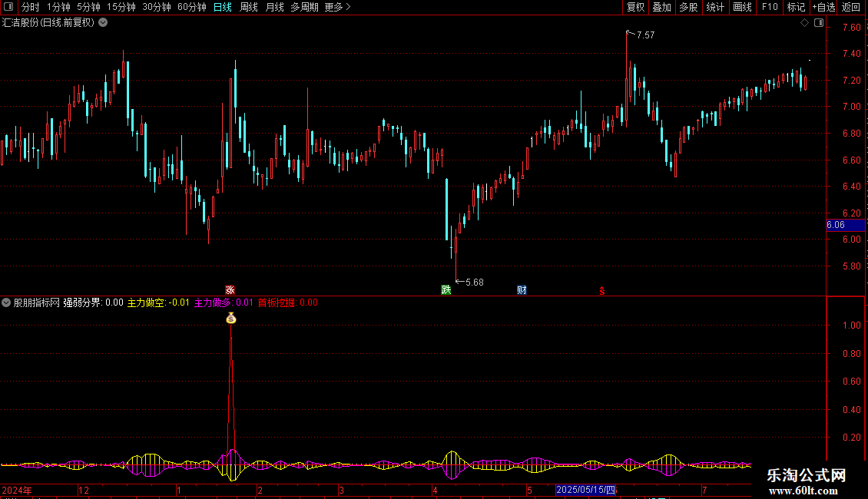Switch to 分时 intraday view

tap(31, 7)
